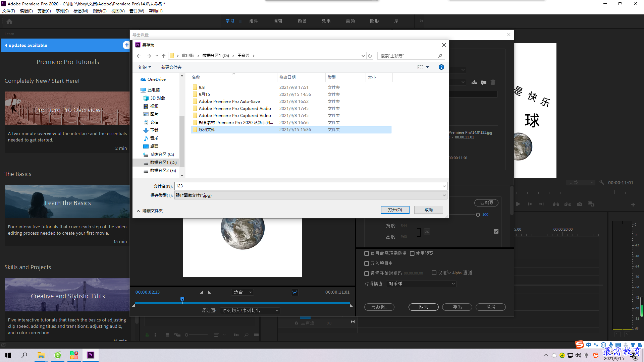Viewport: 644px width, 362px height.
Task: Click the export preview playhead marker
Action: pyautogui.click(x=182, y=299)
